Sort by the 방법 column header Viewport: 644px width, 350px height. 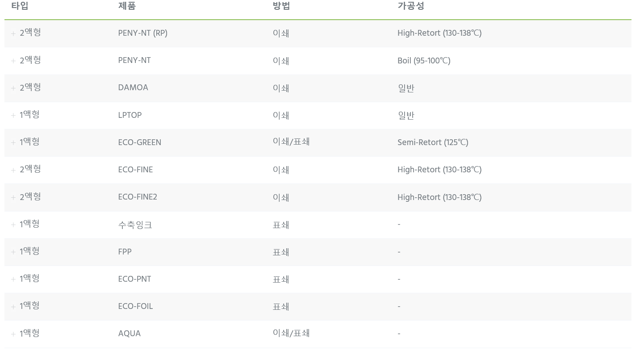click(281, 6)
